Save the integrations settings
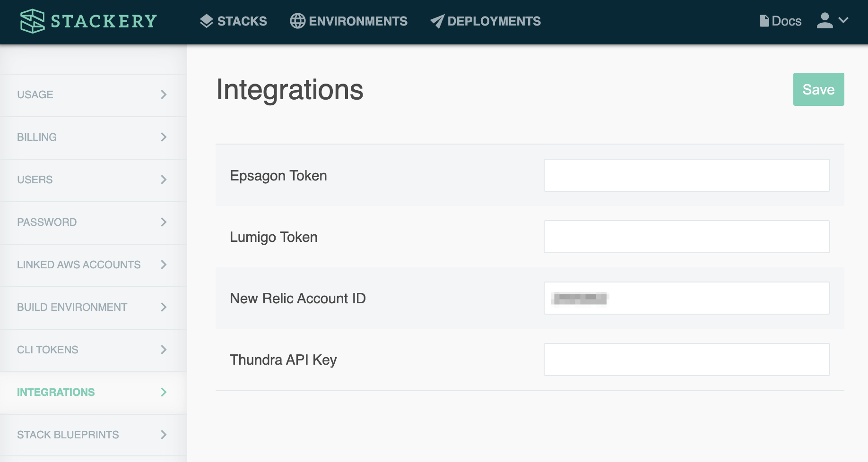 point(819,89)
